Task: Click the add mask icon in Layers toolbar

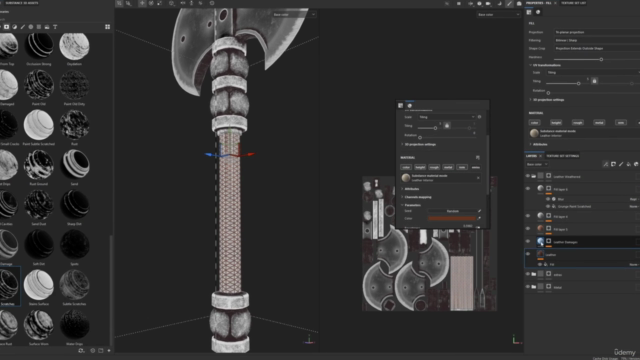Action: [613, 164]
